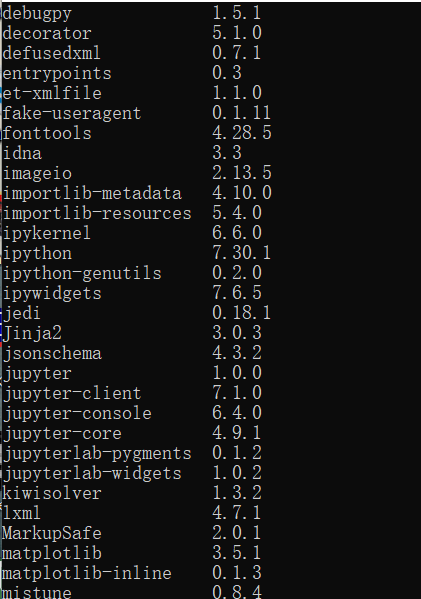Click the MarkupSafe package name

(52, 533)
